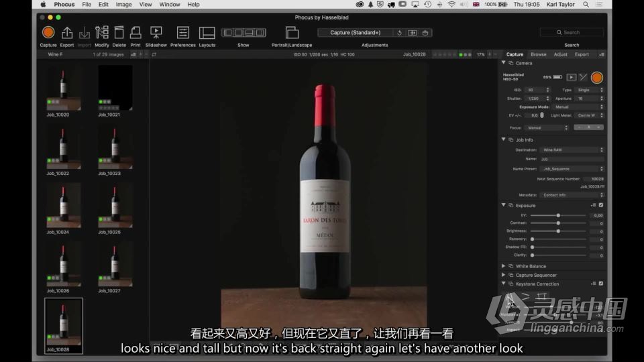
Task: Click the Delete toolbar icon
Action: [119, 32]
